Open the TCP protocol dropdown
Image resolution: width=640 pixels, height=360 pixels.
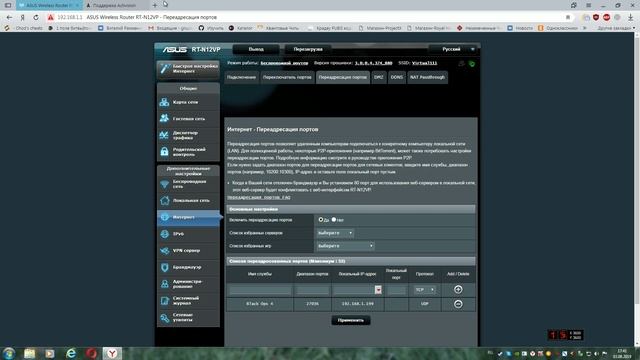[424, 290]
